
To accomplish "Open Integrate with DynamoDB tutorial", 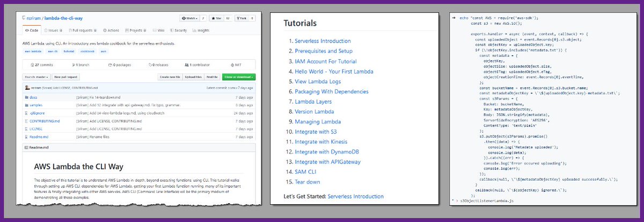I will (x=326, y=152).
